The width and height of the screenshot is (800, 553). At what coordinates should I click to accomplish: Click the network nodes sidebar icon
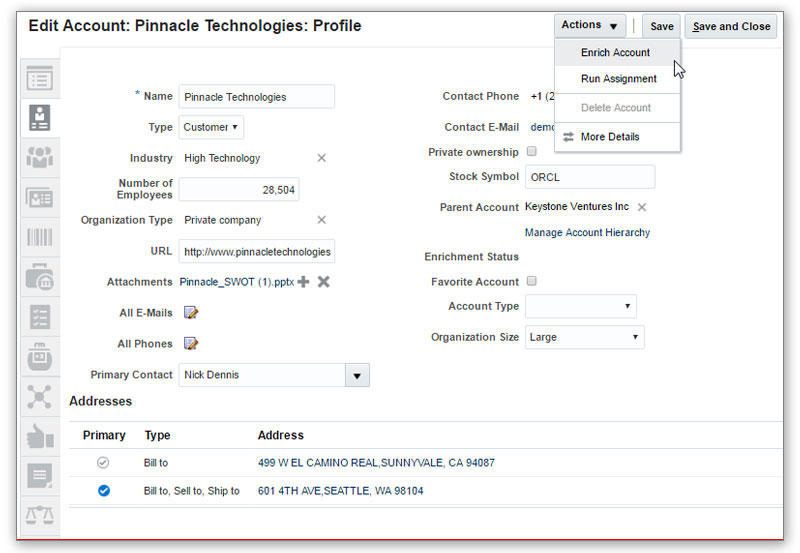[x=38, y=396]
